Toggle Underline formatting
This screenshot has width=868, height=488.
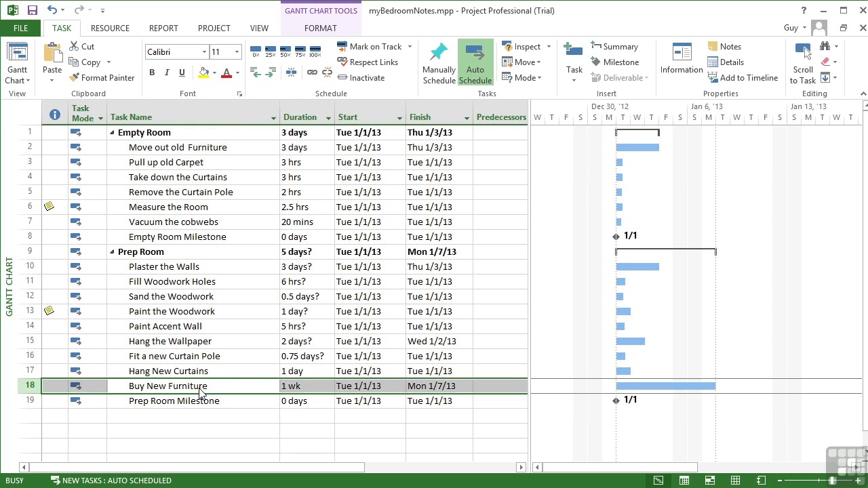pyautogui.click(x=182, y=73)
